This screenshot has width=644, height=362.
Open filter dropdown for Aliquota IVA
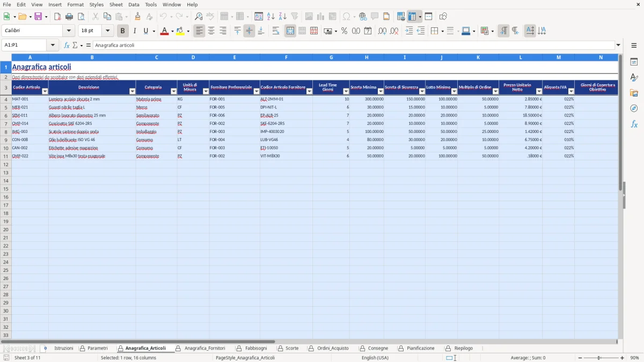(x=570, y=91)
